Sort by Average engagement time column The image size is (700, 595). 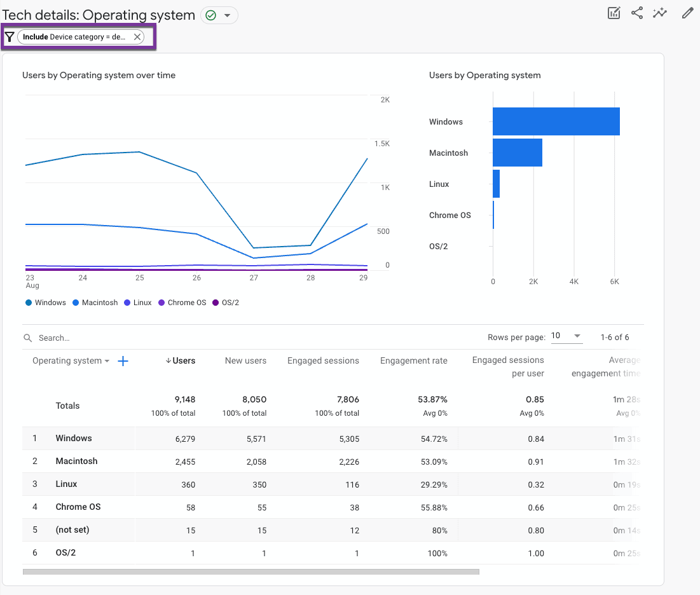(606, 366)
